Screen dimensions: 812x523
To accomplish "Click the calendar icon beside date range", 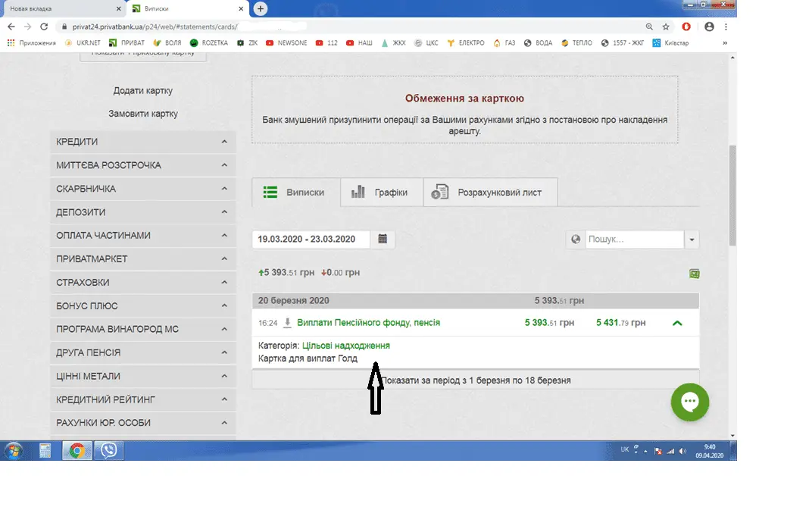I will coord(383,239).
